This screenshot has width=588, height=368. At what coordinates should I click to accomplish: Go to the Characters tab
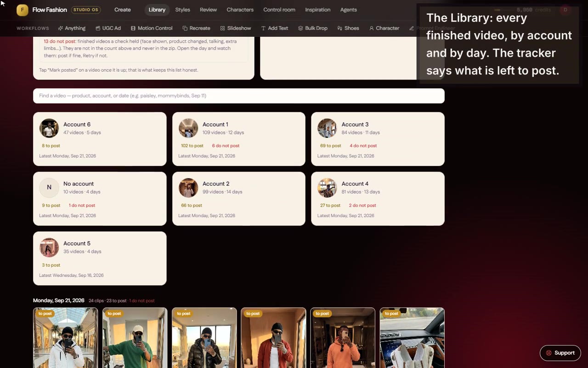pyautogui.click(x=240, y=10)
